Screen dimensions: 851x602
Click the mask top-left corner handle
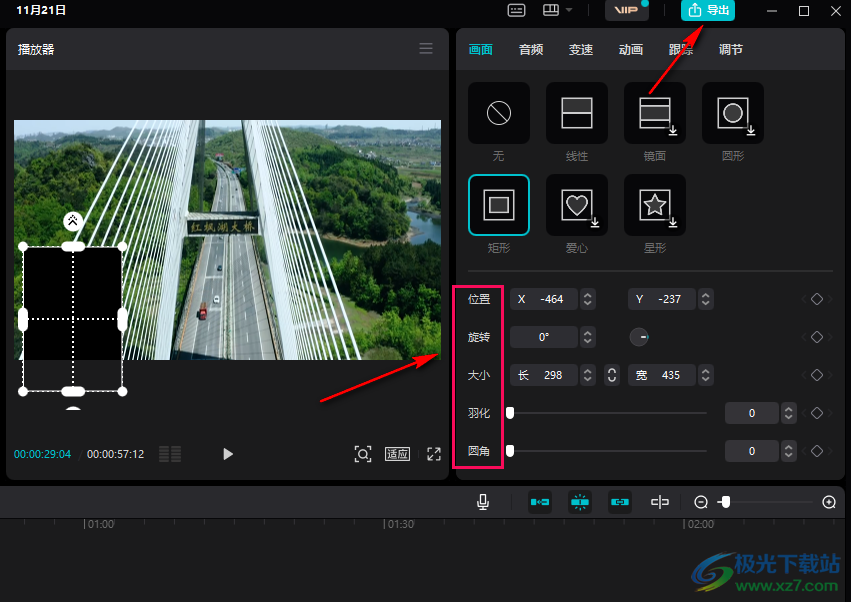point(23,246)
